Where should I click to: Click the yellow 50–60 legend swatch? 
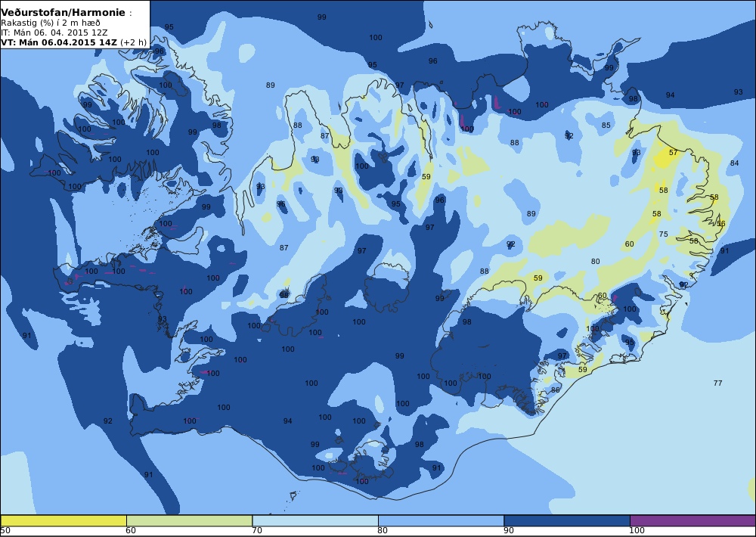pyautogui.click(x=64, y=520)
